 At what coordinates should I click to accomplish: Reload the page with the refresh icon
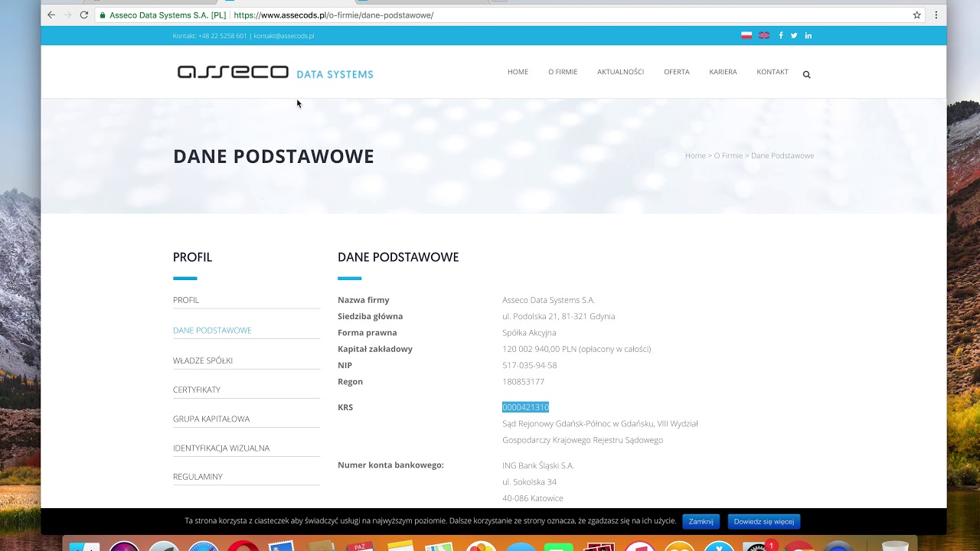coord(84,15)
